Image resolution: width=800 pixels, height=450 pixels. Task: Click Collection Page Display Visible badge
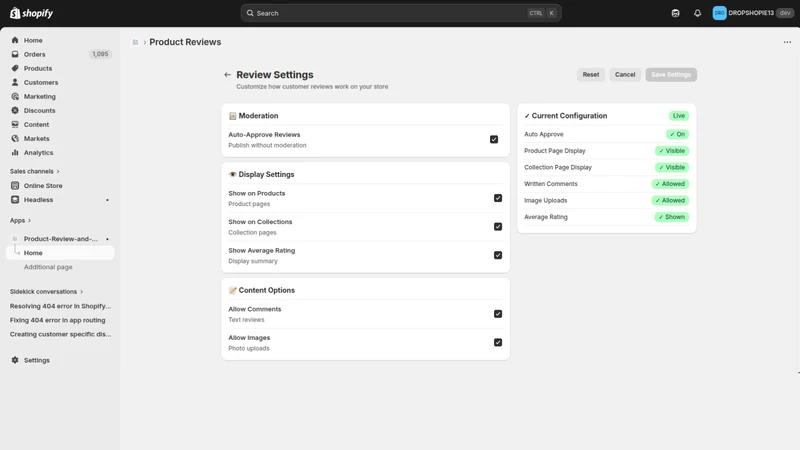(x=671, y=167)
